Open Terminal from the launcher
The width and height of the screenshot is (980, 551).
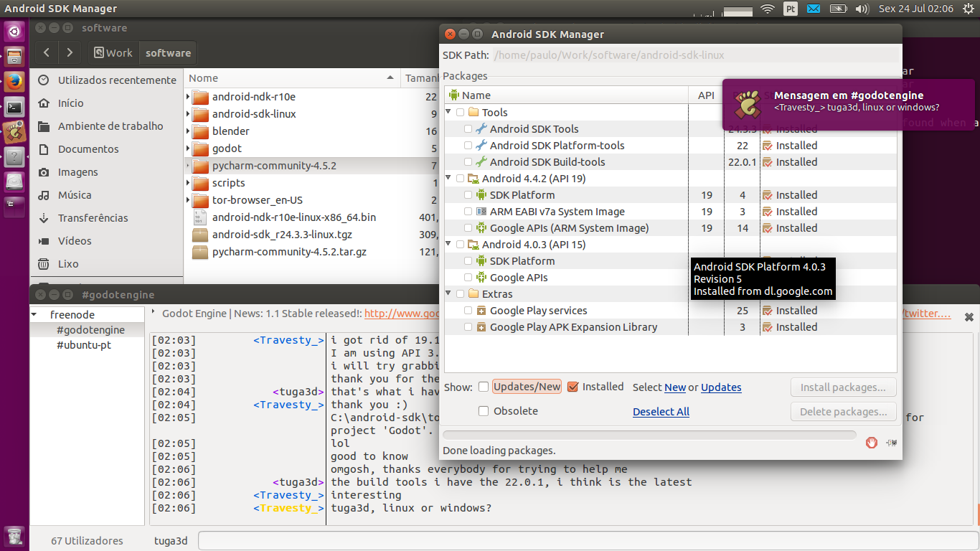click(14, 108)
